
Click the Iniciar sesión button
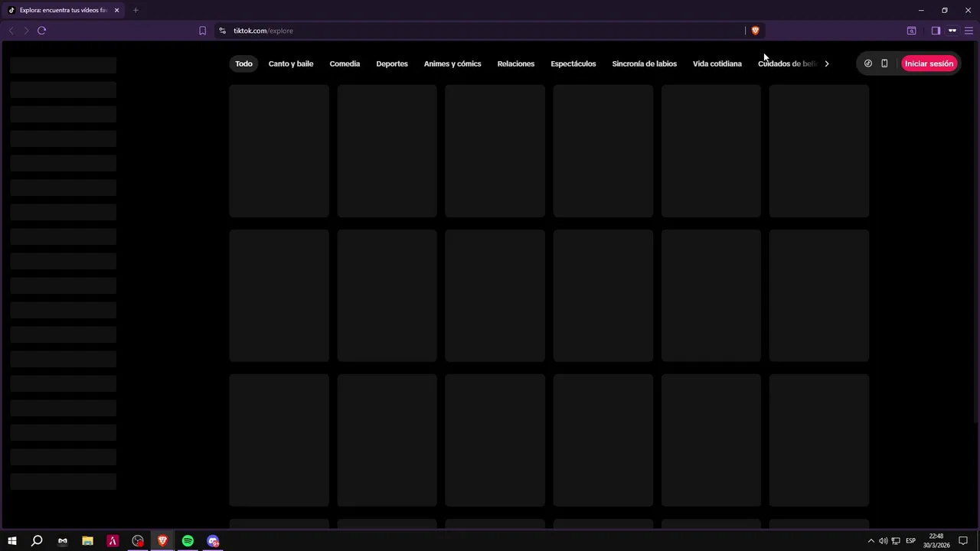click(929, 64)
